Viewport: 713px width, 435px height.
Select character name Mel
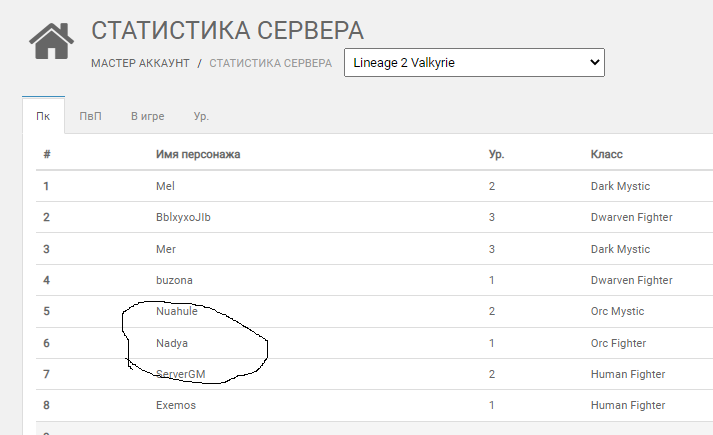point(165,186)
